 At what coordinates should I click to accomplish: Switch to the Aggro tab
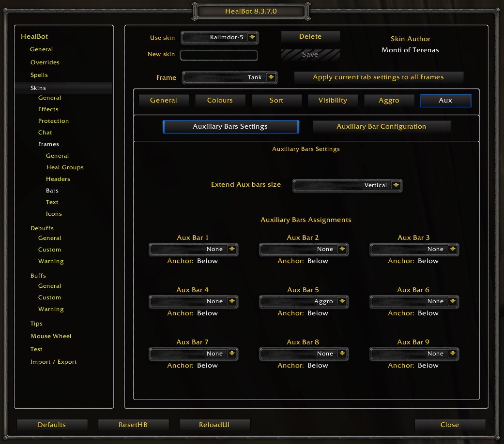(x=389, y=101)
